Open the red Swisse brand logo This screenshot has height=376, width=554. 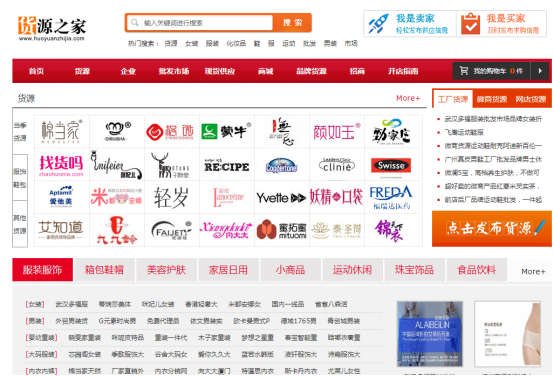391,165
